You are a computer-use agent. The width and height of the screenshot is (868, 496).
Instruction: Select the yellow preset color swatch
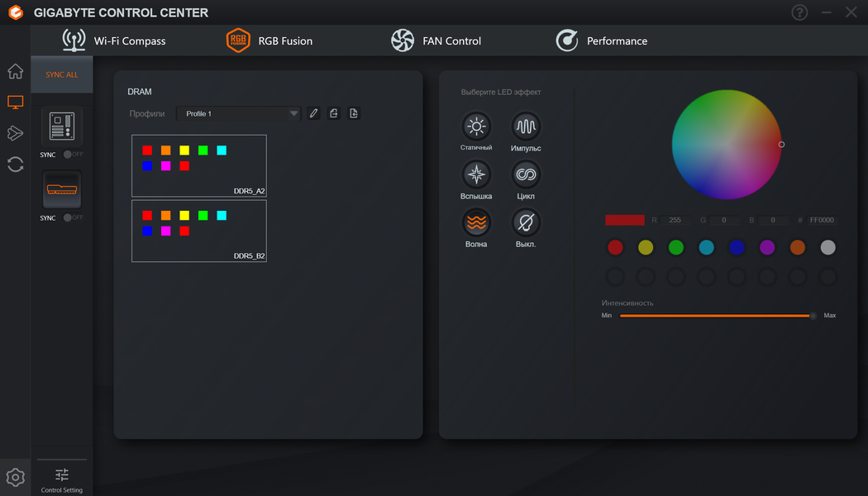(646, 247)
